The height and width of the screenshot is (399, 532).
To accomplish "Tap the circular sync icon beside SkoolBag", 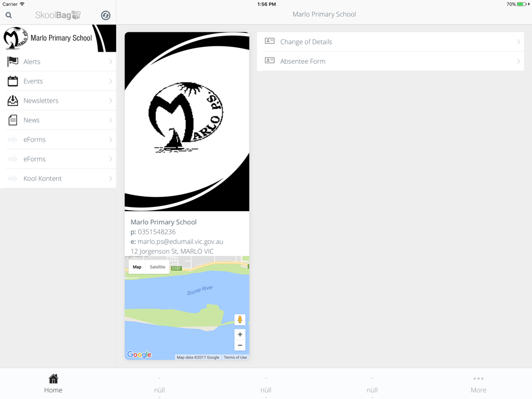I will [x=105, y=15].
